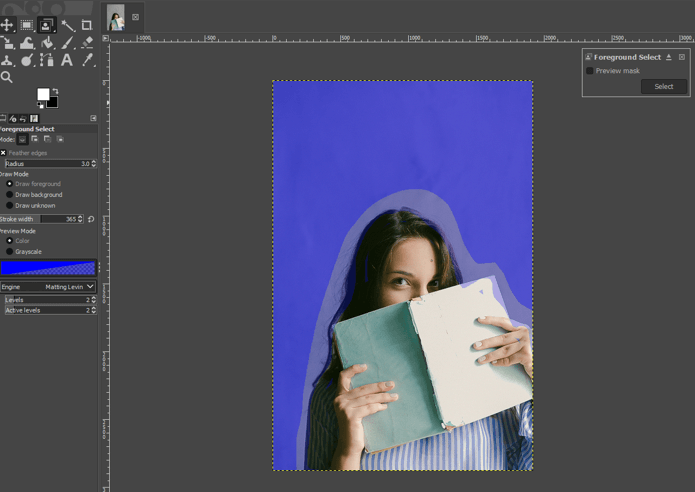Adjust Stroke width with the spinner arrows
695x492 pixels.
[x=80, y=219]
